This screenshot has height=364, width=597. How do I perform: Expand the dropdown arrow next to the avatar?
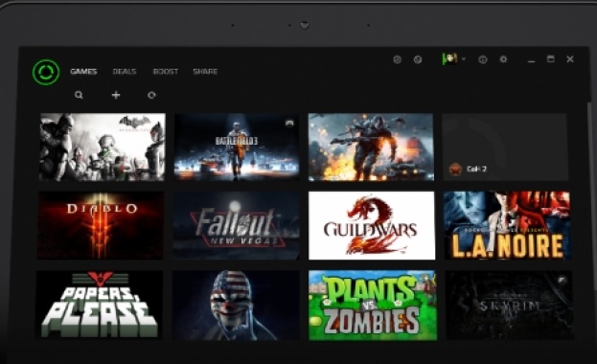click(x=464, y=59)
